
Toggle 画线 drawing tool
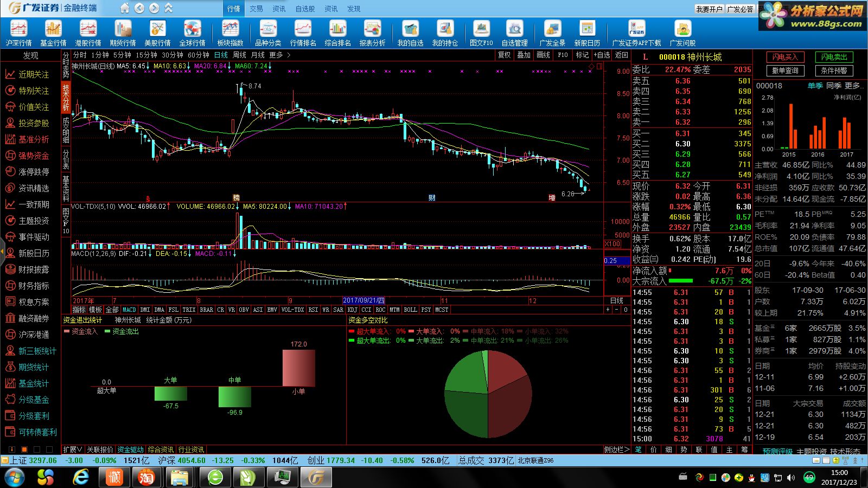tap(543, 55)
